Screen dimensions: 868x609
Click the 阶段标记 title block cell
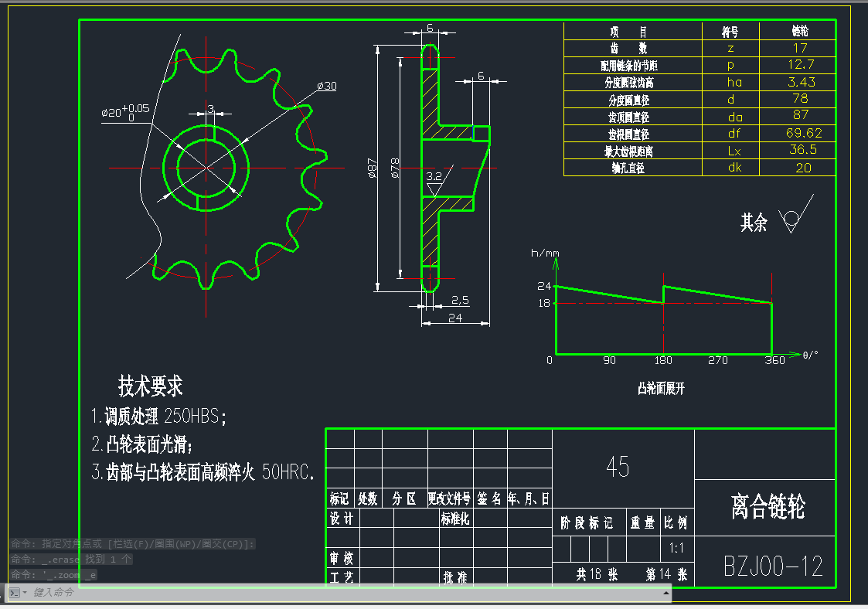tap(587, 522)
